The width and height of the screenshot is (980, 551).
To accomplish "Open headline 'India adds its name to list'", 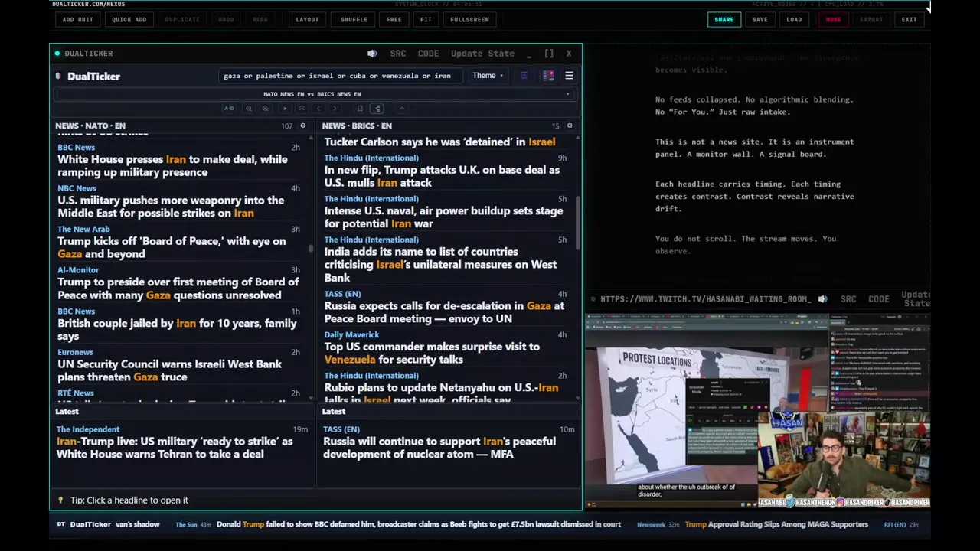I will (440, 265).
